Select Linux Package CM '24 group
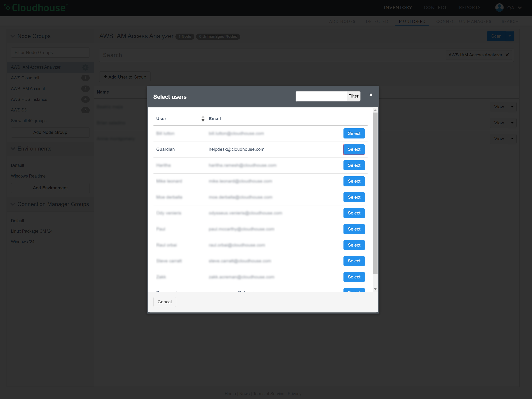 32,231
